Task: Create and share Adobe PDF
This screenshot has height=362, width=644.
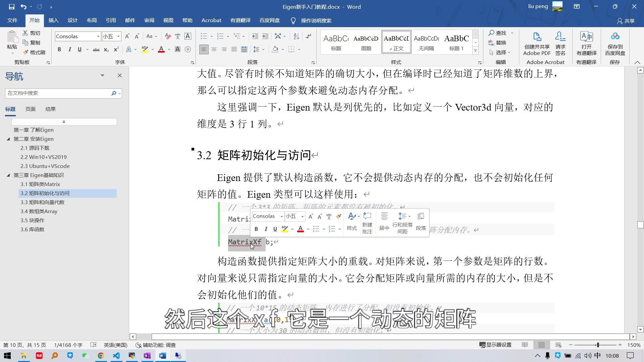Action: click(537, 44)
